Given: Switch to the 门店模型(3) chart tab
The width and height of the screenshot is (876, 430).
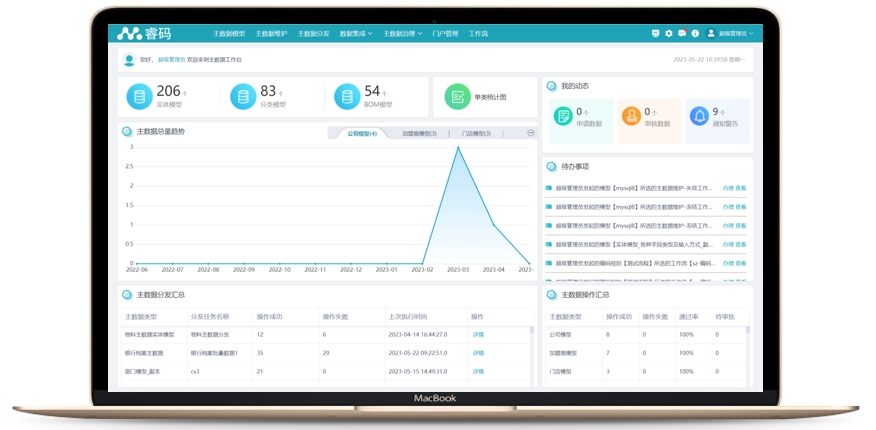Looking at the screenshot, I should (476, 133).
